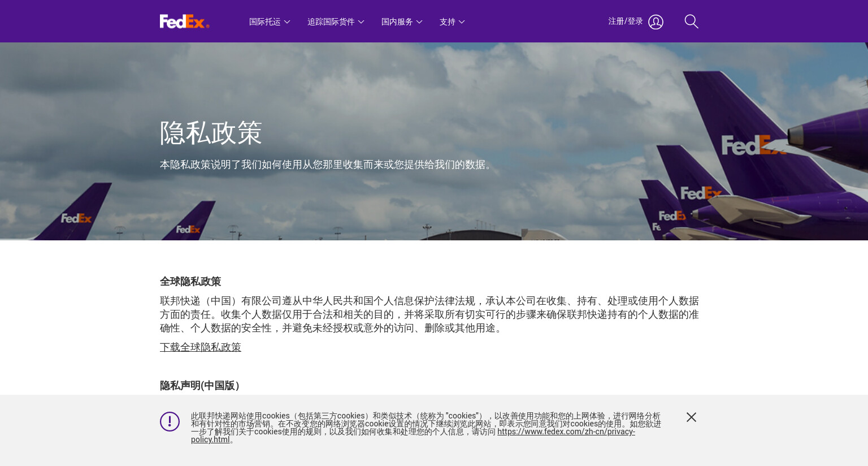Click the FedEx aircraft tails hero image
The width and height of the screenshot is (868, 466).
pos(434,141)
